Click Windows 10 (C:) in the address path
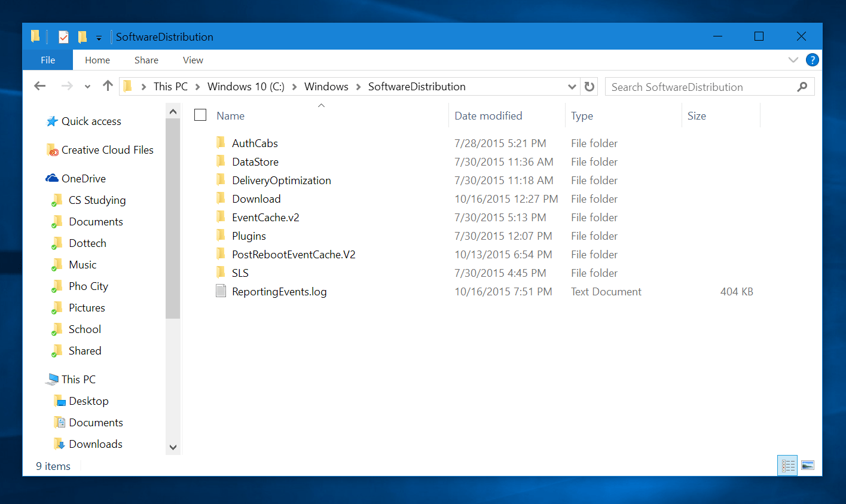 pos(246,87)
